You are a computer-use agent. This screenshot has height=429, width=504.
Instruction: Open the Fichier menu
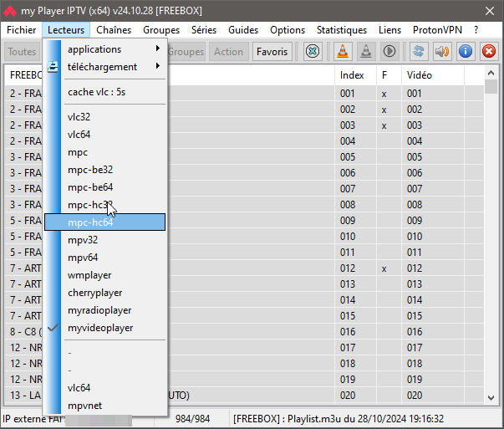[21, 30]
